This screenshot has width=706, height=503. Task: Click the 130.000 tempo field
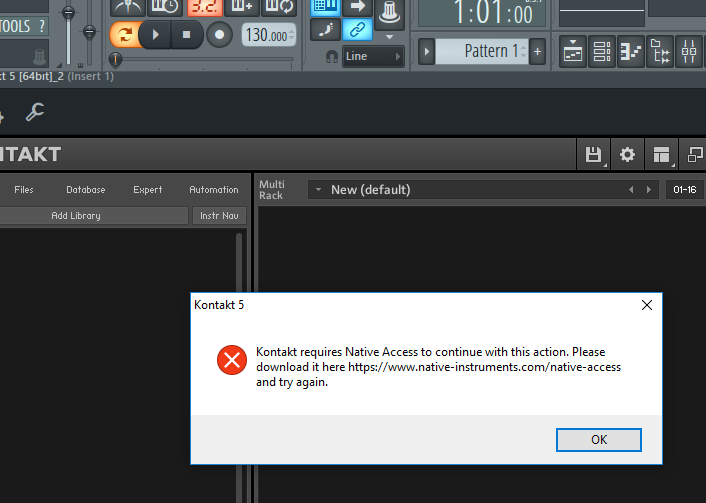(x=269, y=35)
